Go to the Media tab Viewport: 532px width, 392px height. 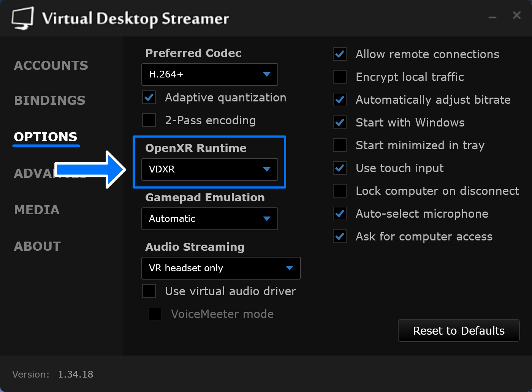tap(37, 210)
